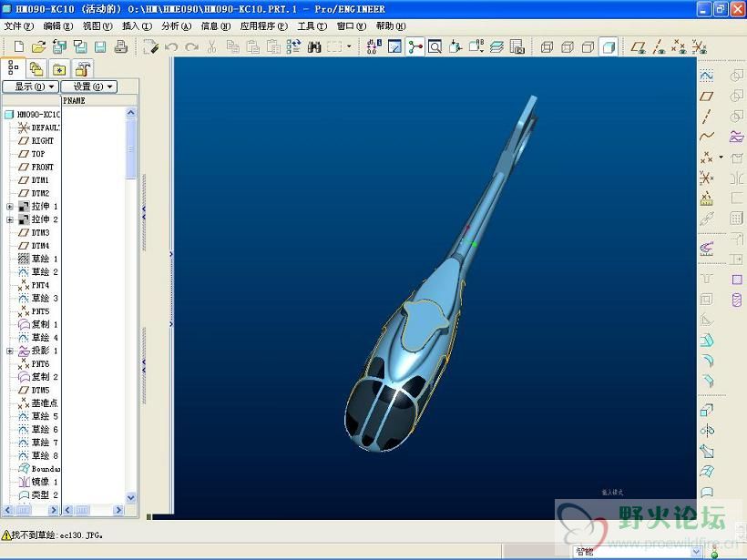The image size is (747, 560).
Task: Click the PNAME column header
Action: click(74, 101)
